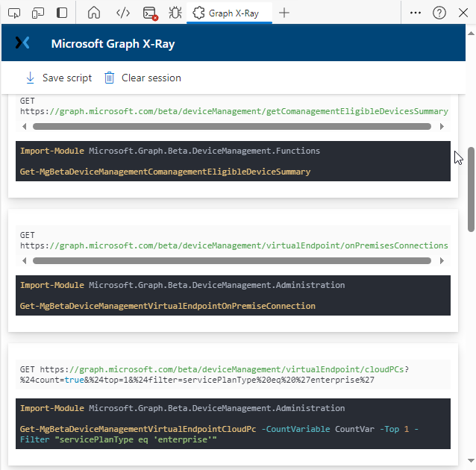Click the Clear session button
Screen dimensions: 476x470
point(143,78)
